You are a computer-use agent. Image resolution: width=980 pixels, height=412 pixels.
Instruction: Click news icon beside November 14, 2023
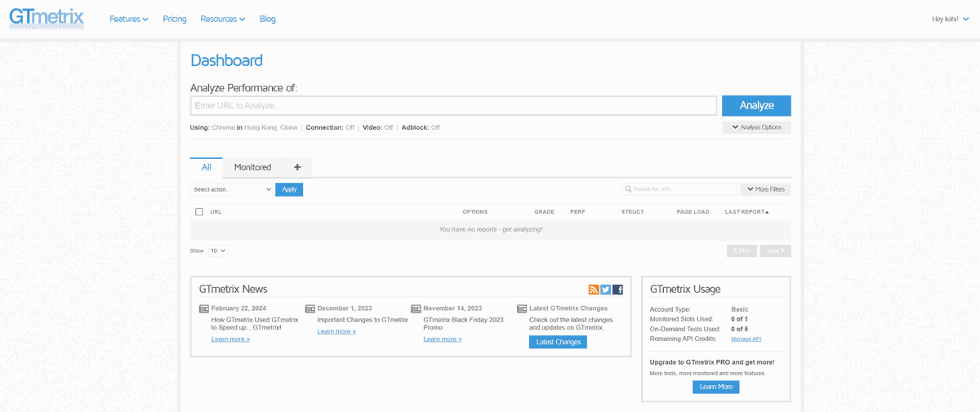pyautogui.click(x=416, y=309)
